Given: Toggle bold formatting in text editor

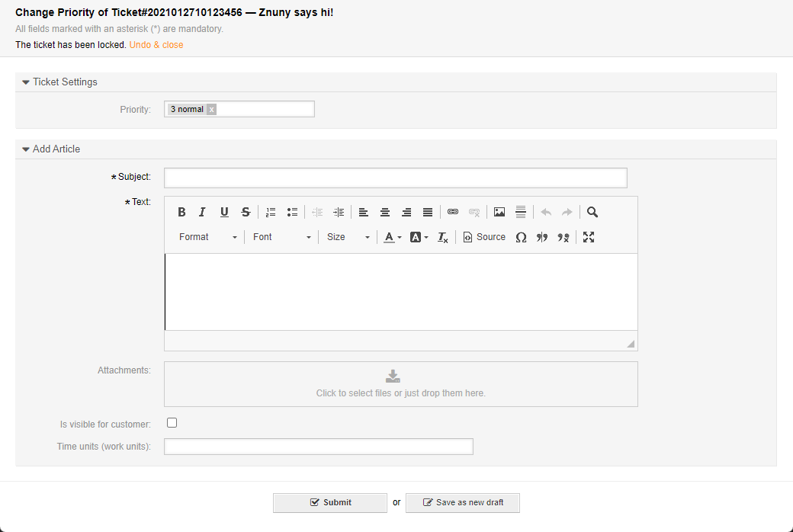Looking at the screenshot, I should pyautogui.click(x=181, y=212).
